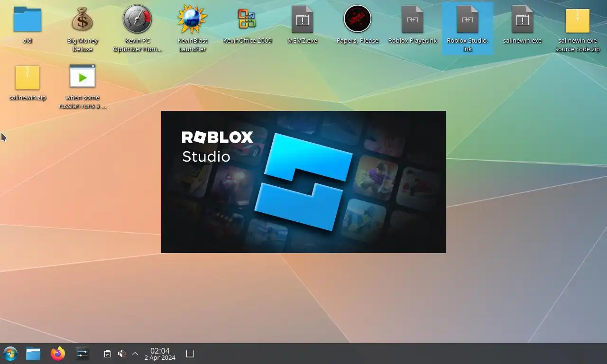The height and width of the screenshot is (364, 607).
Task: Open system settings icon in taskbar
Action: point(83,354)
